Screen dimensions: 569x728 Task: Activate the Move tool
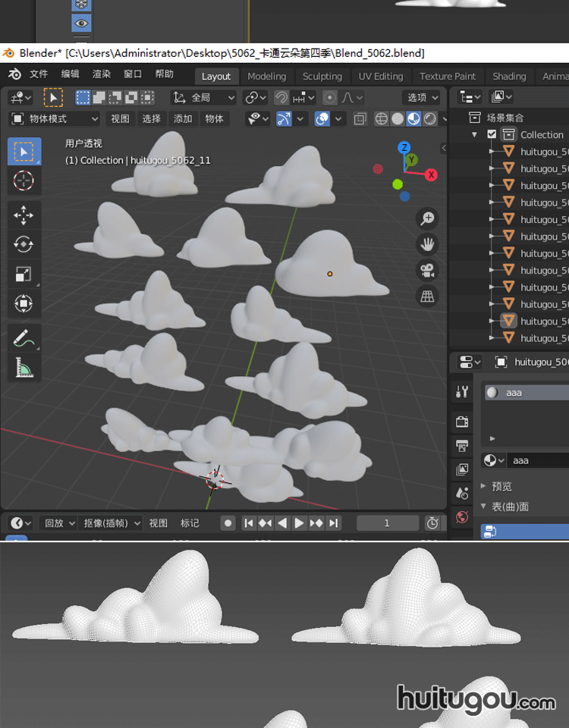24,215
